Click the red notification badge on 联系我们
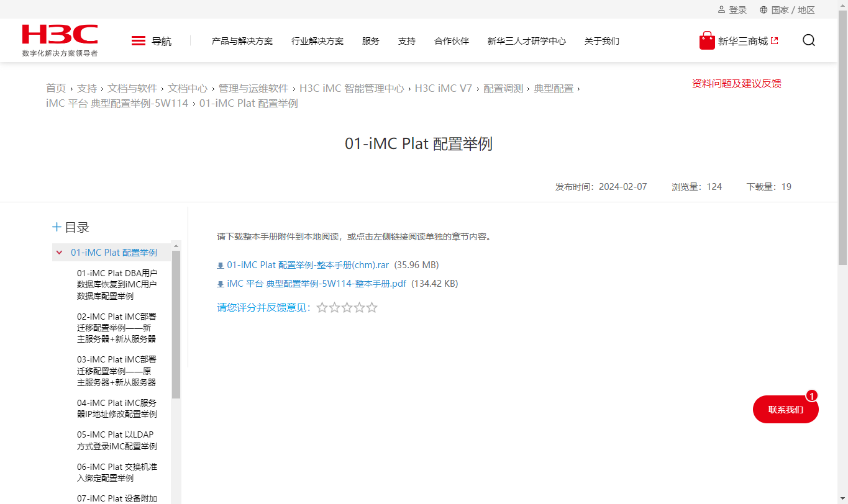The height and width of the screenshot is (504, 848). pyautogui.click(x=812, y=395)
